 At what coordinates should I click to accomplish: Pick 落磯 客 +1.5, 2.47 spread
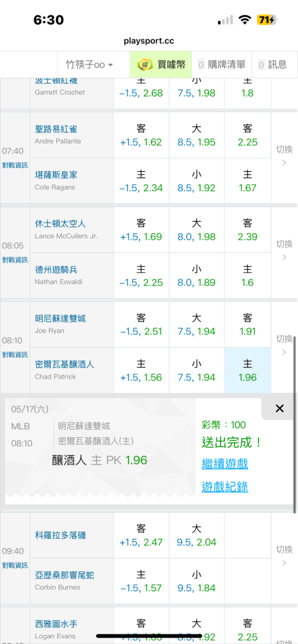pos(141,535)
